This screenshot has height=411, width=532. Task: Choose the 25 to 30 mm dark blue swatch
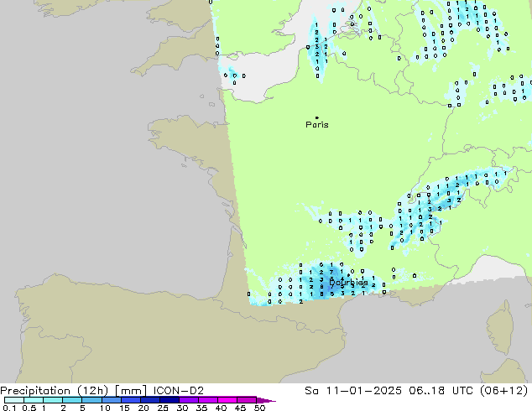pos(169,400)
